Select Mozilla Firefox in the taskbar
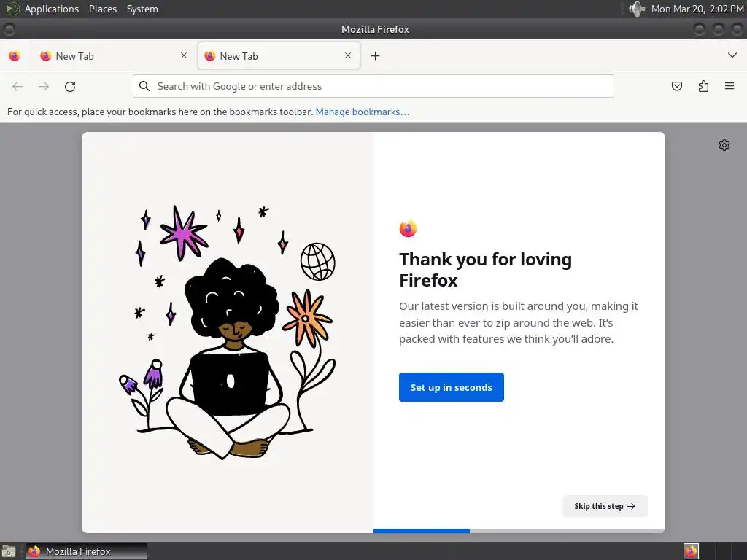The image size is (747, 560). (86, 551)
